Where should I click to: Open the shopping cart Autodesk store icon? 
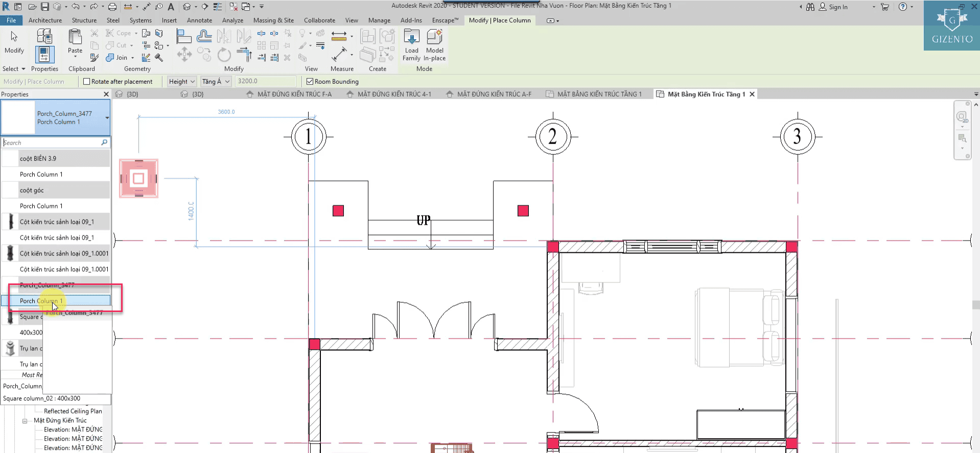pos(885,7)
